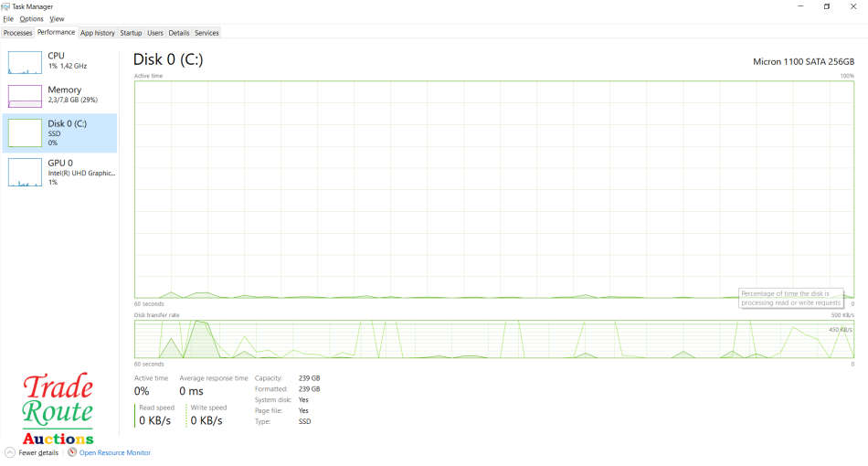868x466 pixels.
Task: Click the Resource Monitor gauge icon
Action: 72,452
